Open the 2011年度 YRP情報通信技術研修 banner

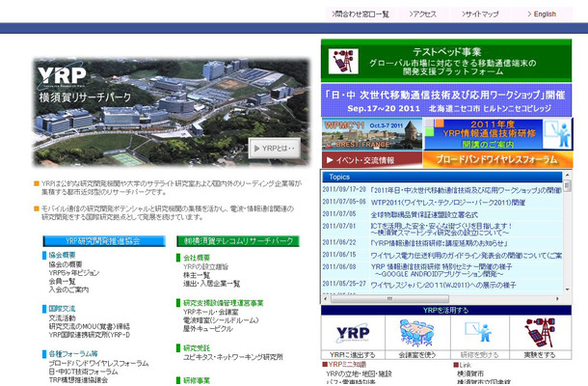[498, 134]
